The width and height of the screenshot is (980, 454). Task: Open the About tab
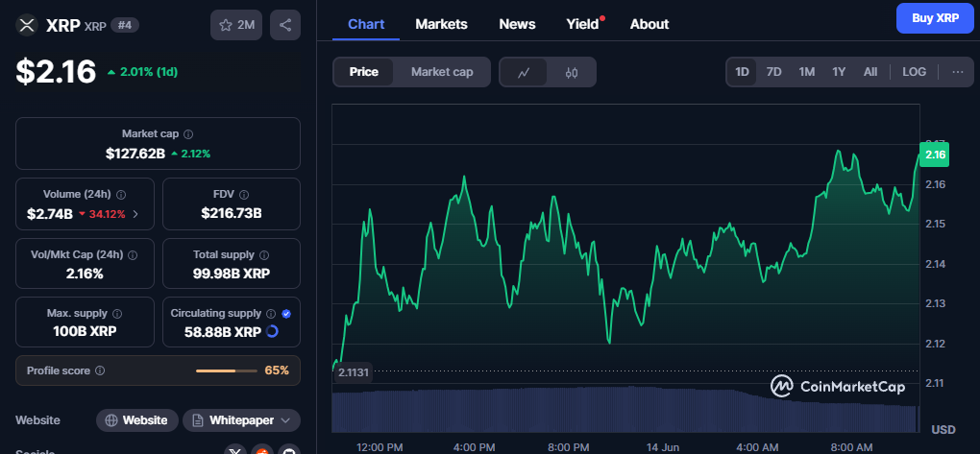point(649,24)
